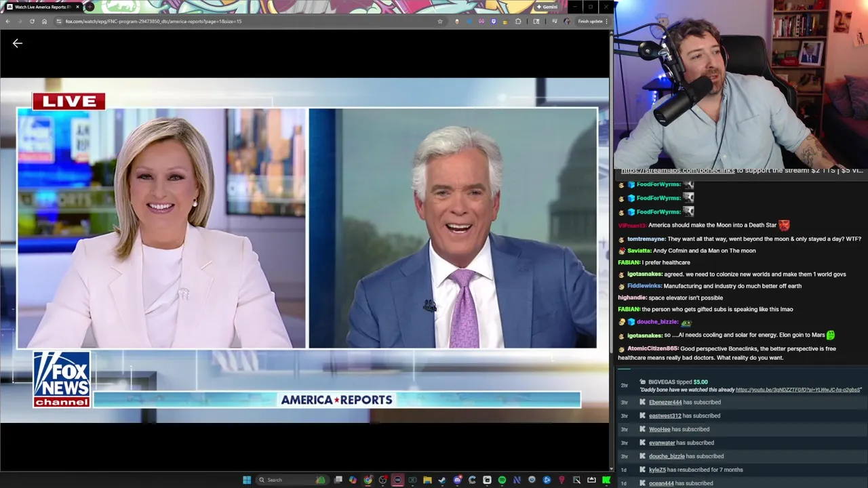This screenshot has height=488, width=868.
Task: Open Discord from the taskbar
Action: pos(457,480)
